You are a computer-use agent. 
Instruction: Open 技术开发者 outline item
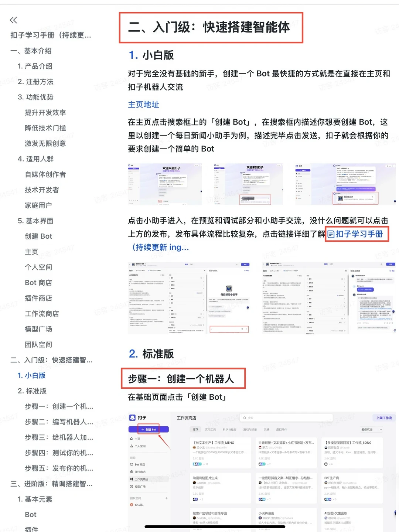click(42, 190)
